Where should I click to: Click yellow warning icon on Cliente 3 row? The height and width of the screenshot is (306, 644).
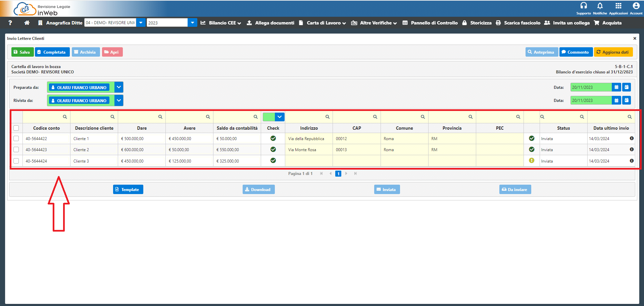[x=532, y=161]
